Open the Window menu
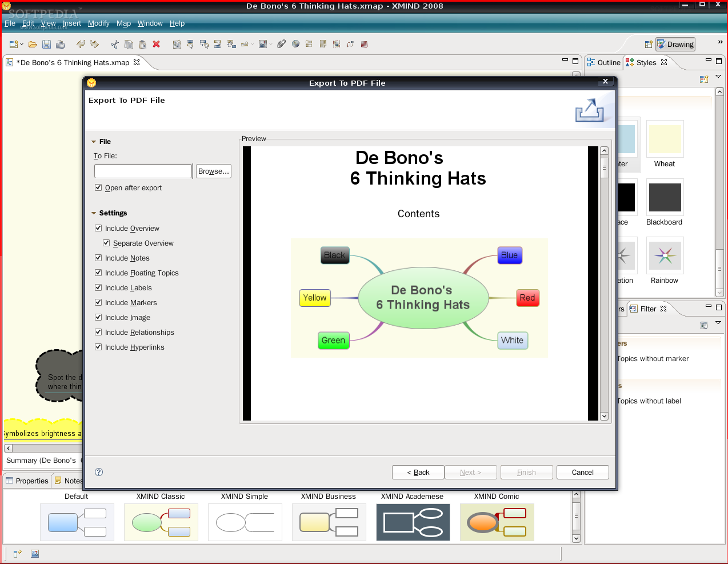The width and height of the screenshot is (728, 564). pyautogui.click(x=150, y=23)
